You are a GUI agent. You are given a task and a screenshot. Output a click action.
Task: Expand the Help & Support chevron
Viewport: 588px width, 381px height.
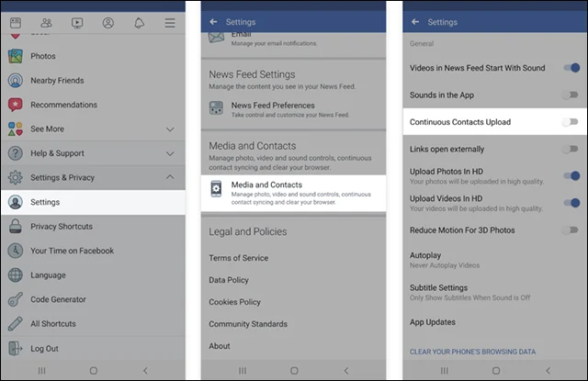point(170,153)
